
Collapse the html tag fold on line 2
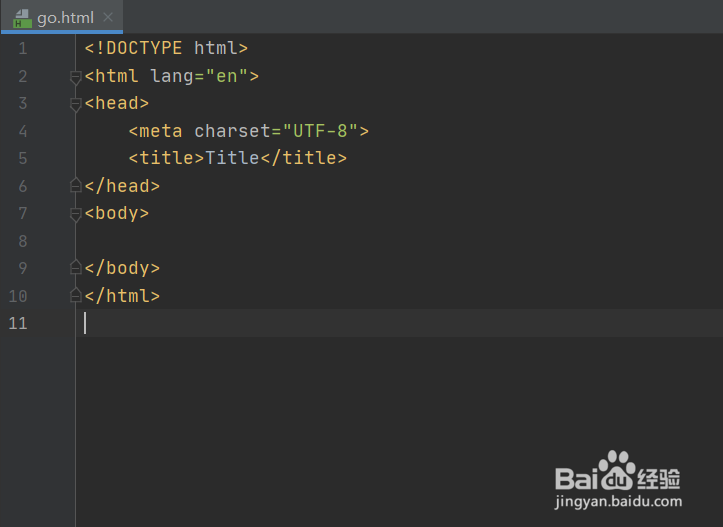click(x=75, y=76)
